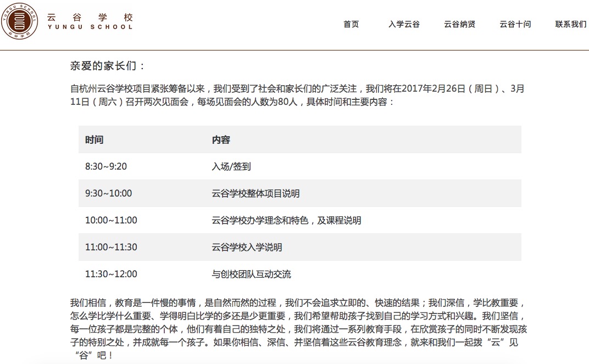The height and width of the screenshot is (364, 589).
Task: Select the 8:30~9:20 time cell
Action: [106, 166]
